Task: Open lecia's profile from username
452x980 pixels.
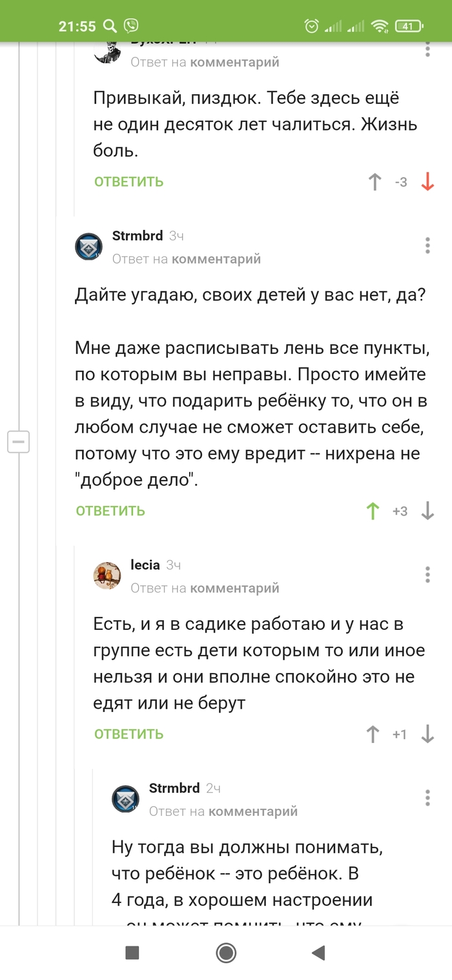Action: 145,565
